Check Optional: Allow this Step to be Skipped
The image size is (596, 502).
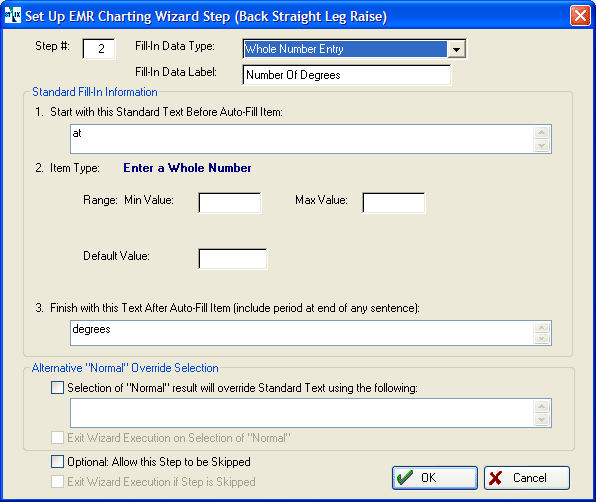coord(57,461)
